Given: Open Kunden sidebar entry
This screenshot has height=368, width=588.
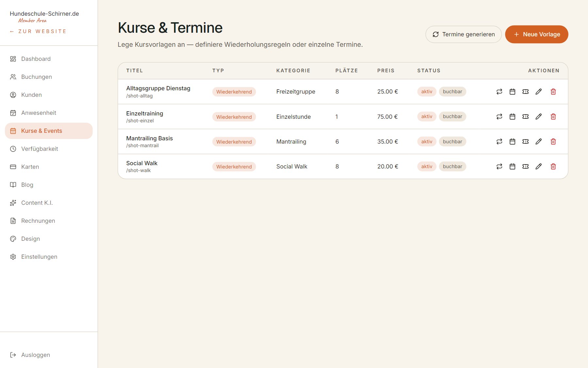Looking at the screenshot, I should pos(49,95).
